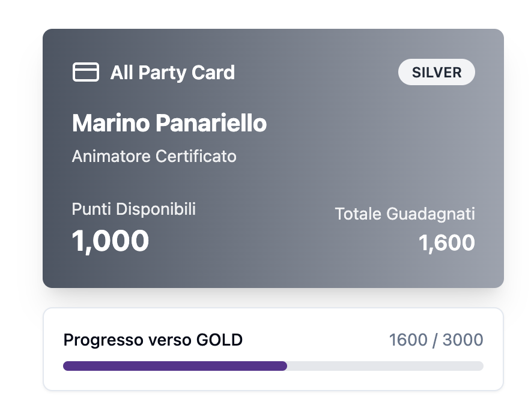Toggle visibility of Punti Disponibili
The height and width of the screenshot is (420, 531).
pyautogui.click(x=133, y=209)
